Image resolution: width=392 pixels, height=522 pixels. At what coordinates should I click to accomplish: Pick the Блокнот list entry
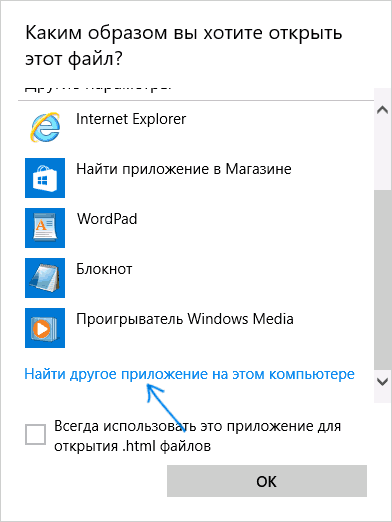tap(104, 269)
